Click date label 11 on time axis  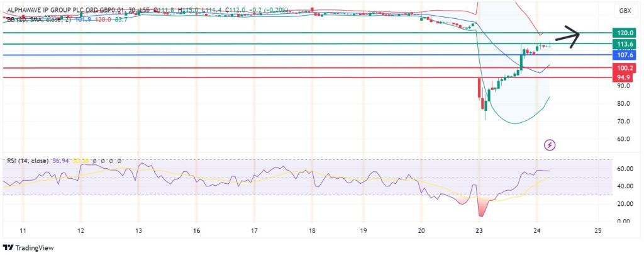coord(23,230)
